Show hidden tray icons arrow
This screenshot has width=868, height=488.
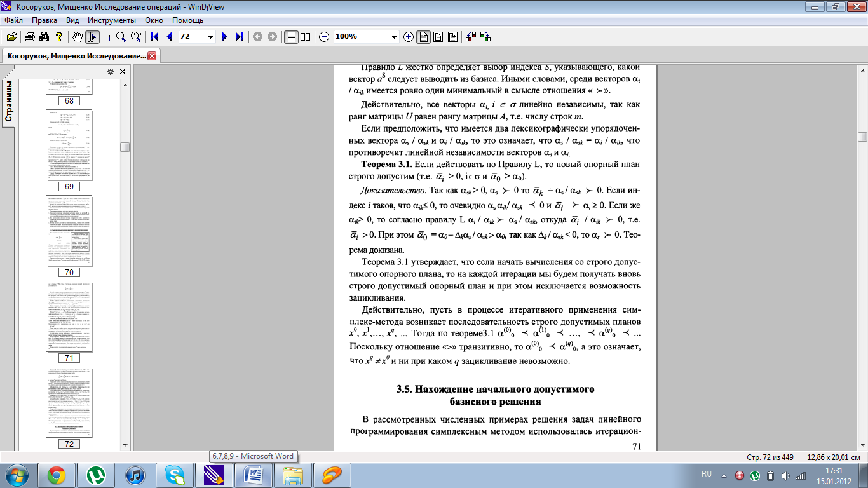click(x=723, y=475)
